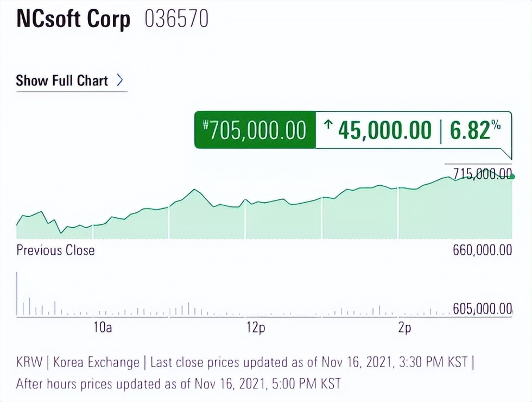Click the green endpoint dot on chart

pos(512,176)
